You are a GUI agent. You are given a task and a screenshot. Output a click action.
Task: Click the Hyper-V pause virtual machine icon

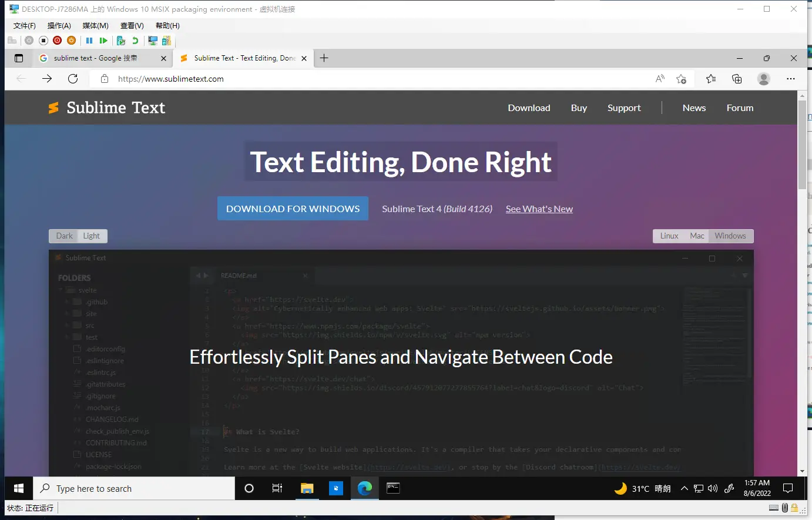pyautogui.click(x=89, y=41)
